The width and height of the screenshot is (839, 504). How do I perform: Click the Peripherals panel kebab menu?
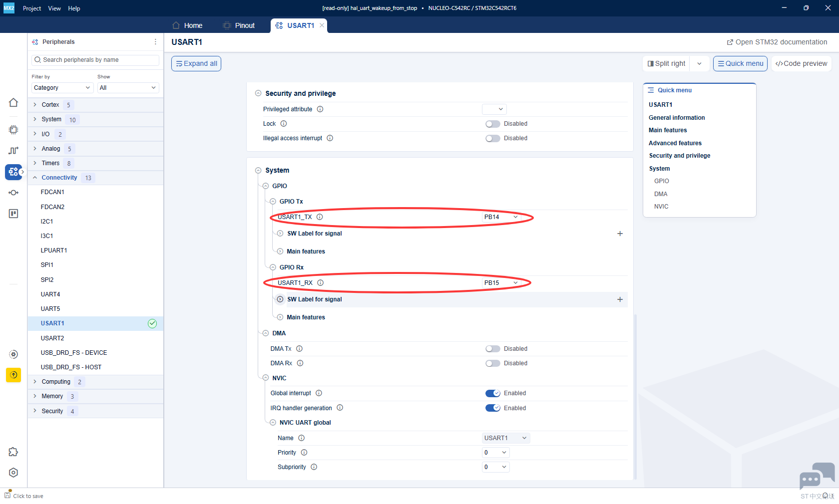pos(155,42)
